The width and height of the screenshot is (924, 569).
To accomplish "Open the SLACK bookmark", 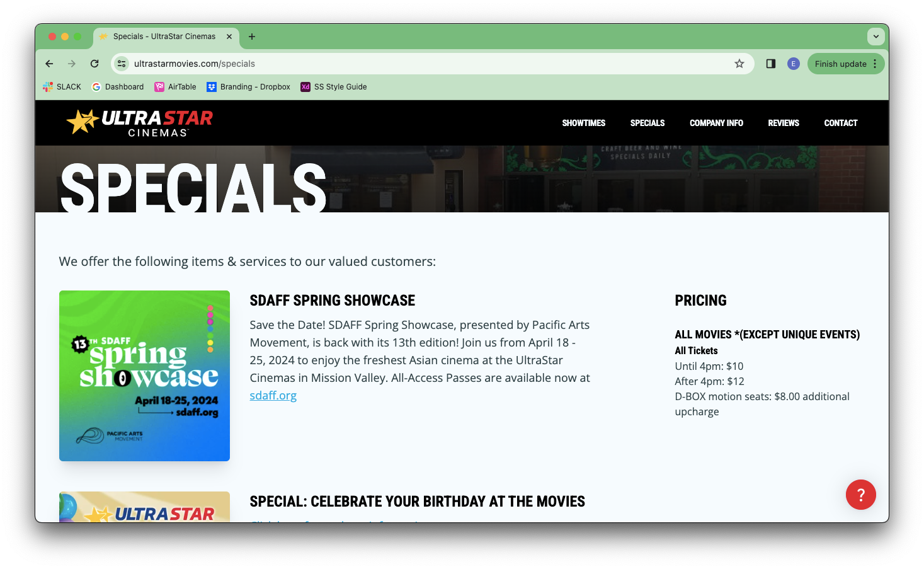I will pyautogui.click(x=62, y=87).
